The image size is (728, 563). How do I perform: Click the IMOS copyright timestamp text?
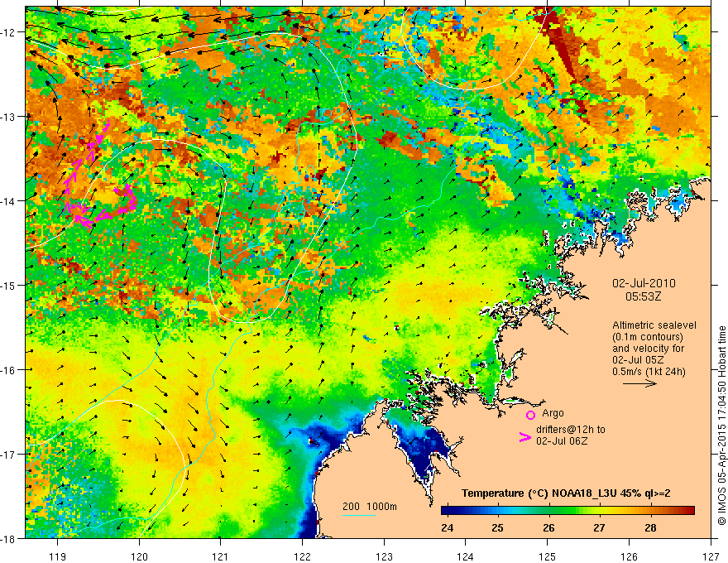tap(721, 425)
